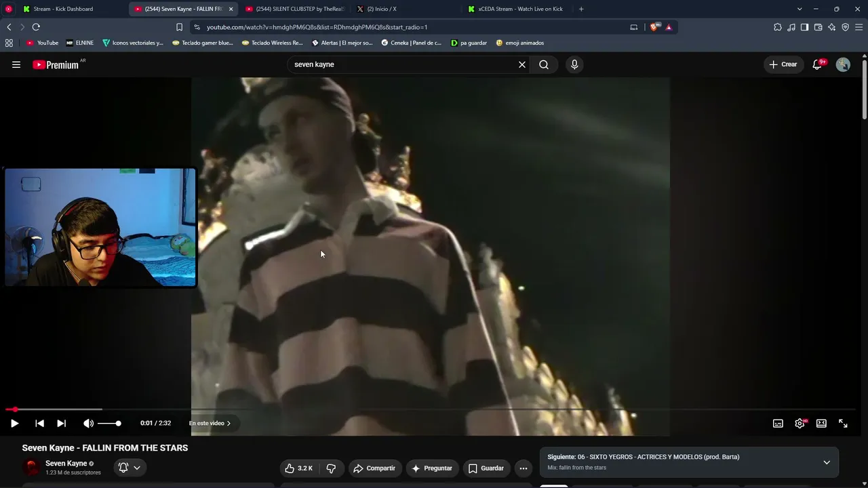This screenshot has height=488, width=868.
Task: Expand 'En este video' chapters
Action: pos(210,423)
